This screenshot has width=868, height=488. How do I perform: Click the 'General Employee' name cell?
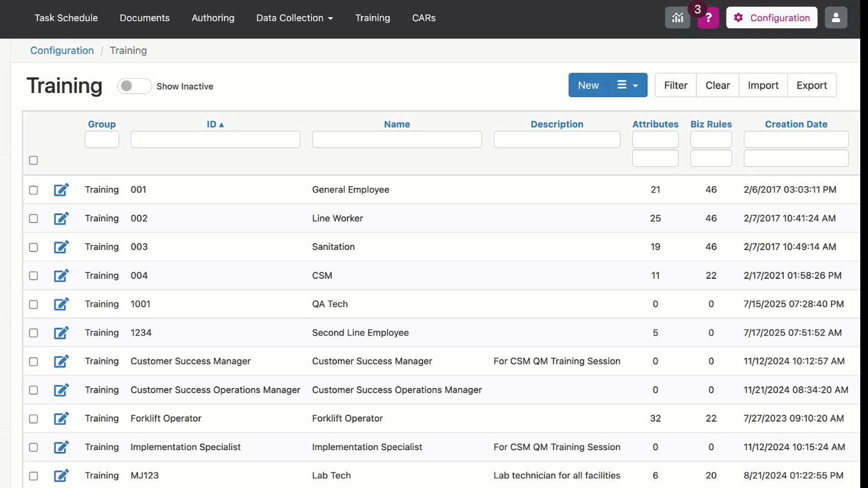tap(351, 190)
